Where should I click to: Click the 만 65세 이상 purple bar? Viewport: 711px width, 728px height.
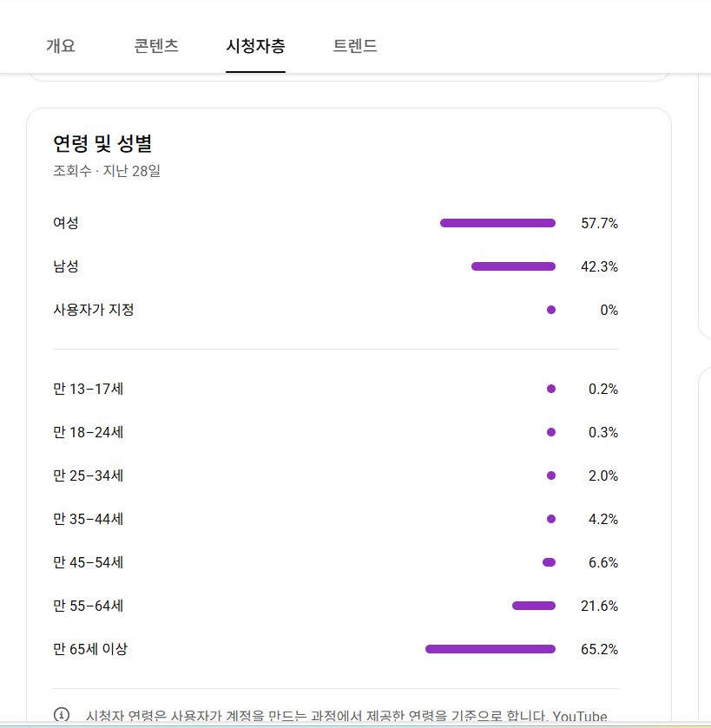click(x=490, y=649)
